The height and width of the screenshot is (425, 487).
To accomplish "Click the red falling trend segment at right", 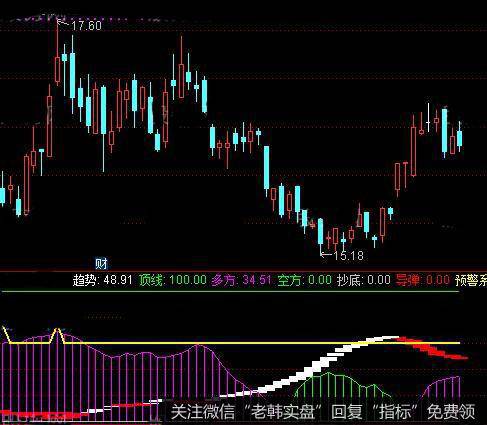I will pyautogui.click(x=433, y=349).
